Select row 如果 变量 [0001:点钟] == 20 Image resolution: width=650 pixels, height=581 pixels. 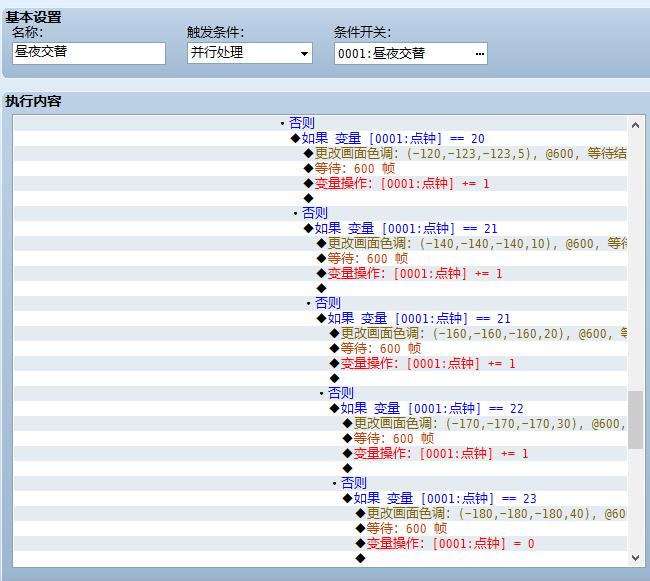click(320, 138)
